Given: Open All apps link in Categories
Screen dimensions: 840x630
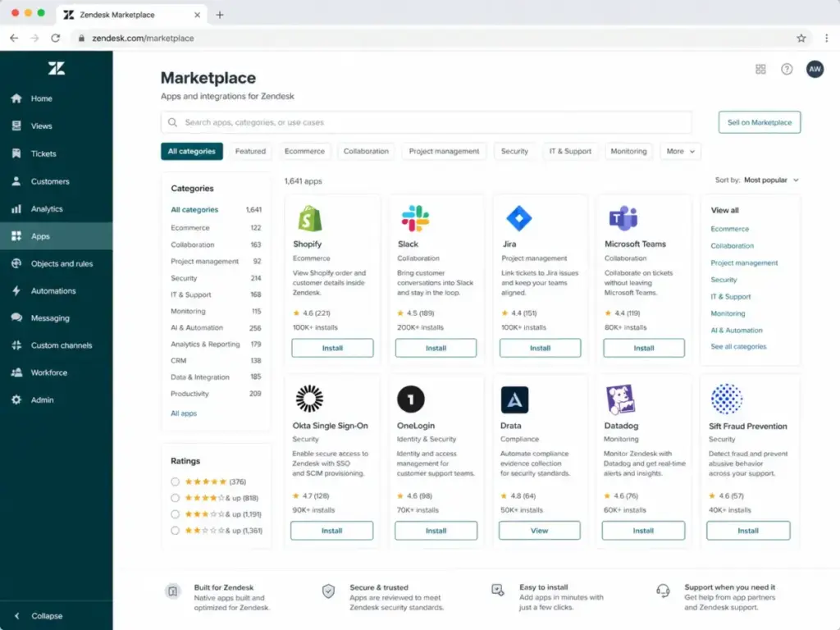Looking at the screenshot, I should click(184, 413).
